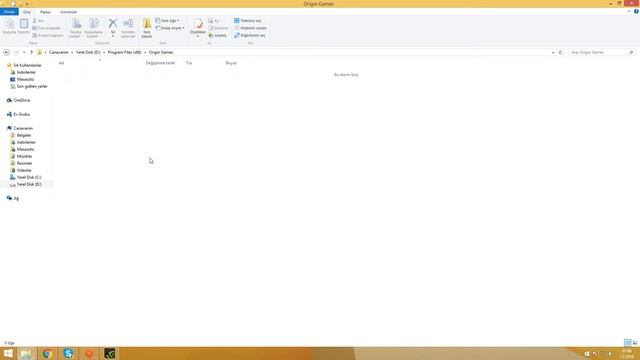Click the Kes (cut) scissors icon

[38, 20]
